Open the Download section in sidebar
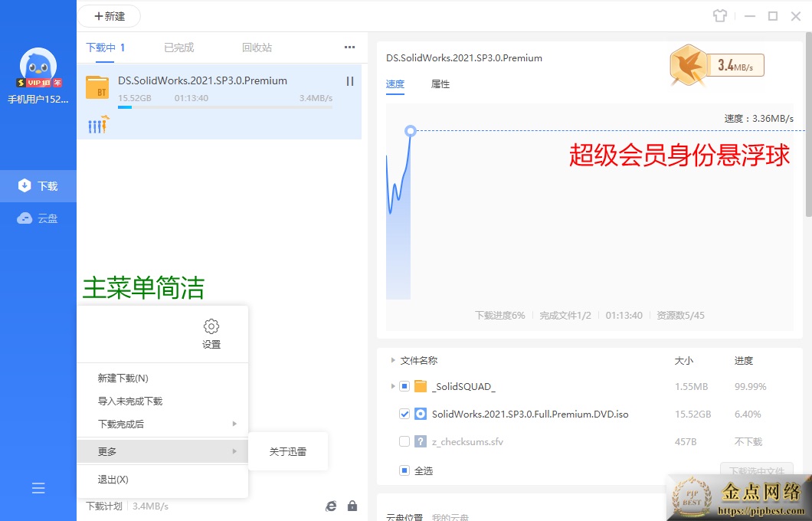The image size is (812, 521). pos(38,186)
